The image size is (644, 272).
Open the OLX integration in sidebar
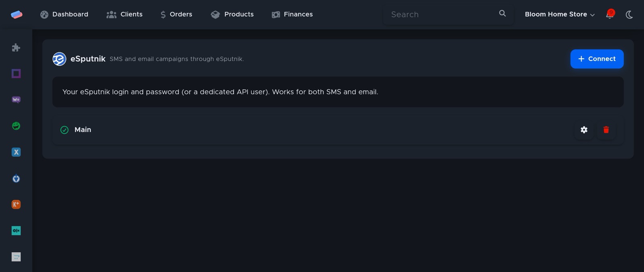pos(16,230)
